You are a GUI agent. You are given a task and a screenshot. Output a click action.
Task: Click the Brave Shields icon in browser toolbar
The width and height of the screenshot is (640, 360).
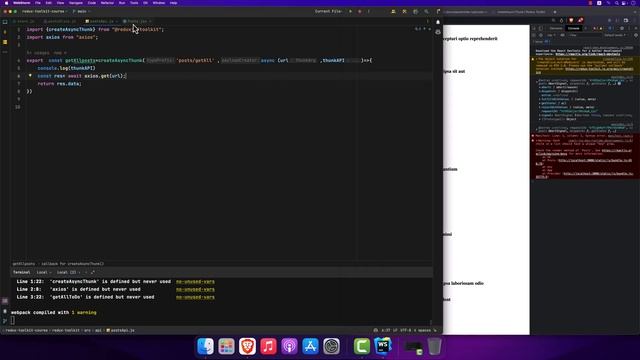coord(571,20)
